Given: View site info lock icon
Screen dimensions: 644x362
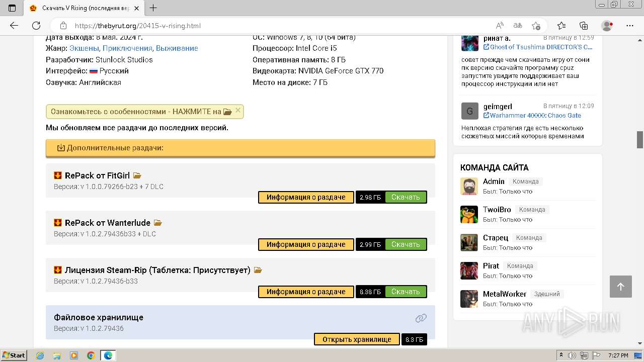Looking at the screenshot, I should (63, 26).
